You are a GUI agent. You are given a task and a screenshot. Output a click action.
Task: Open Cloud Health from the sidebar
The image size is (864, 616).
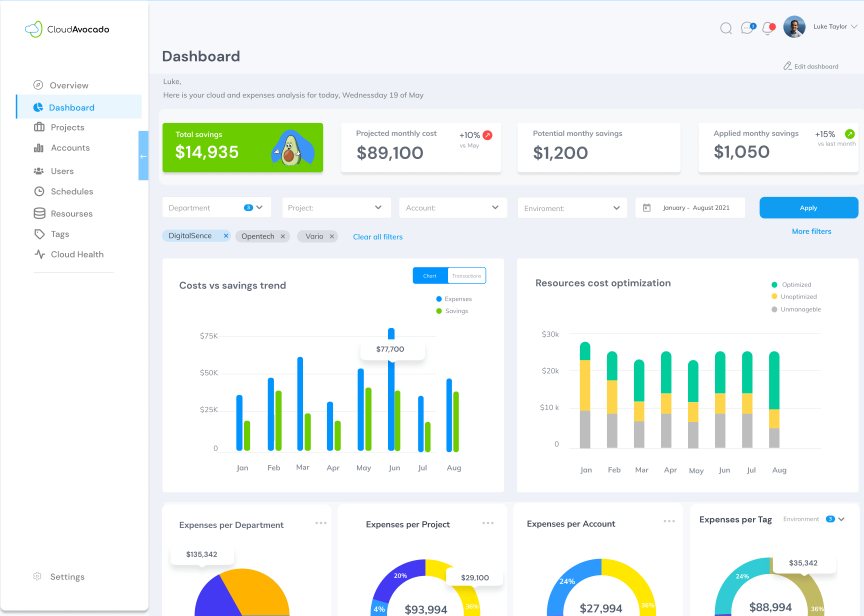[x=77, y=254]
